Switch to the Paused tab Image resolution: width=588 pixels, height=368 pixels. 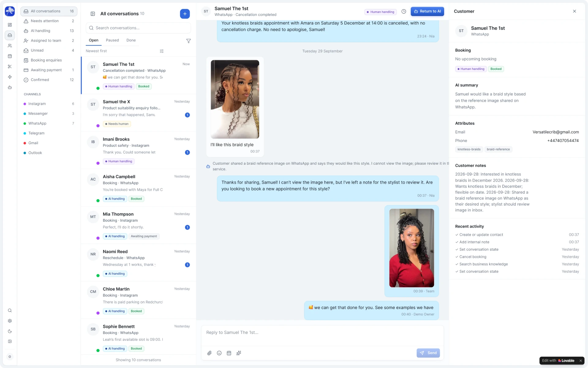coord(112,40)
